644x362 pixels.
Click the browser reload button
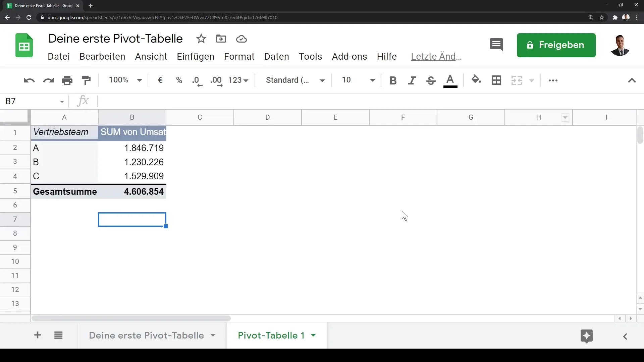pos(29,17)
